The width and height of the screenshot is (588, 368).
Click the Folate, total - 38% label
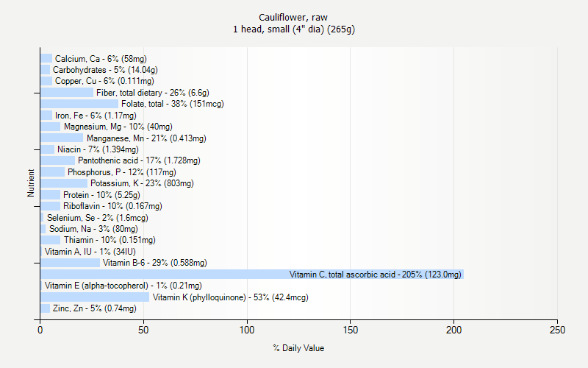(173, 104)
